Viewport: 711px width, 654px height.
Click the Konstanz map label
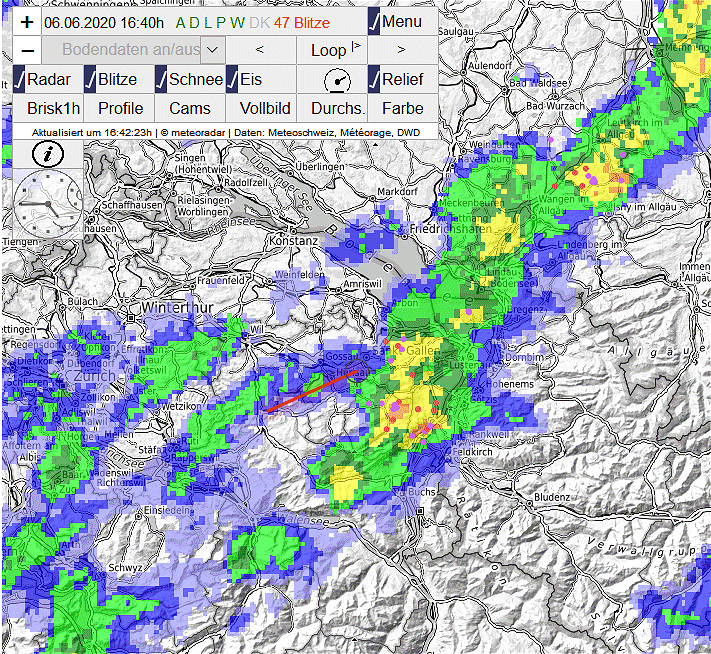point(293,240)
